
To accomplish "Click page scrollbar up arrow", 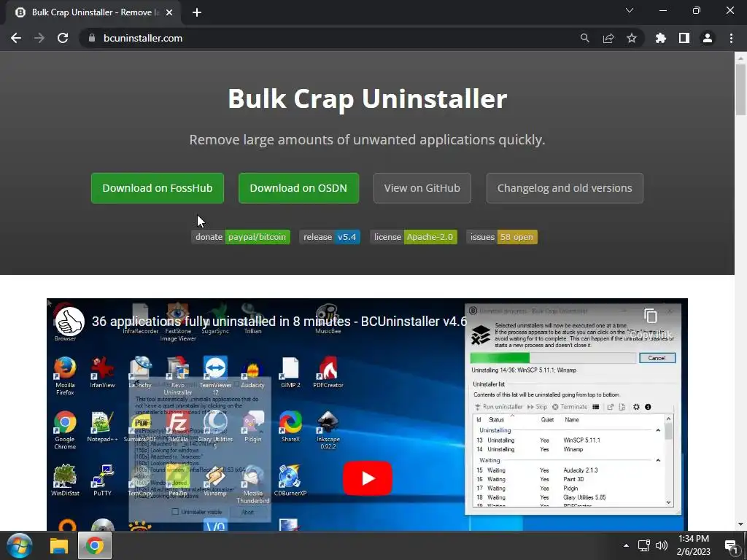I will click(740, 58).
